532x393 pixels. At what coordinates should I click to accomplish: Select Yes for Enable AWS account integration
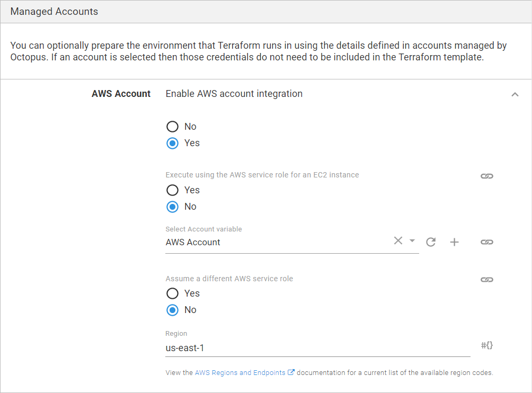[172, 143]
